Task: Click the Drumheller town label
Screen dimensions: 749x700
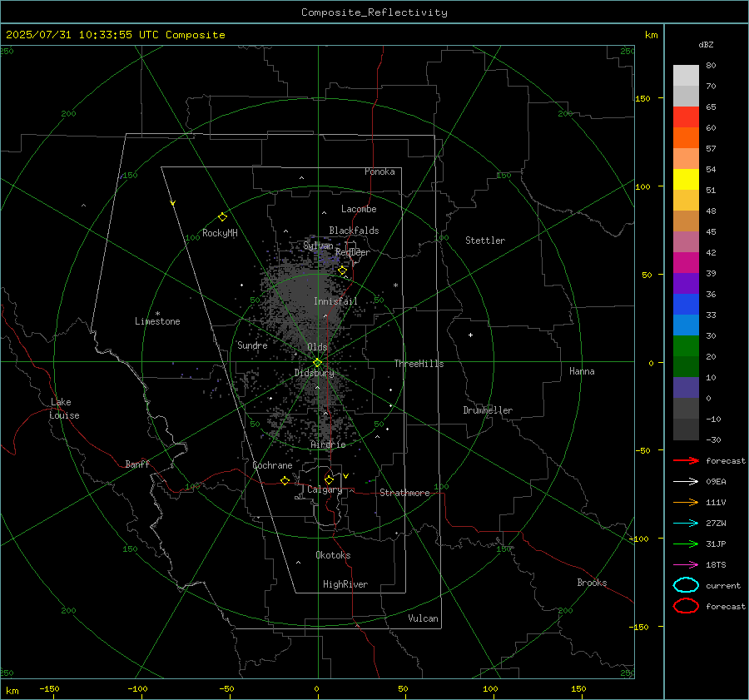Action: click(488, 410)
